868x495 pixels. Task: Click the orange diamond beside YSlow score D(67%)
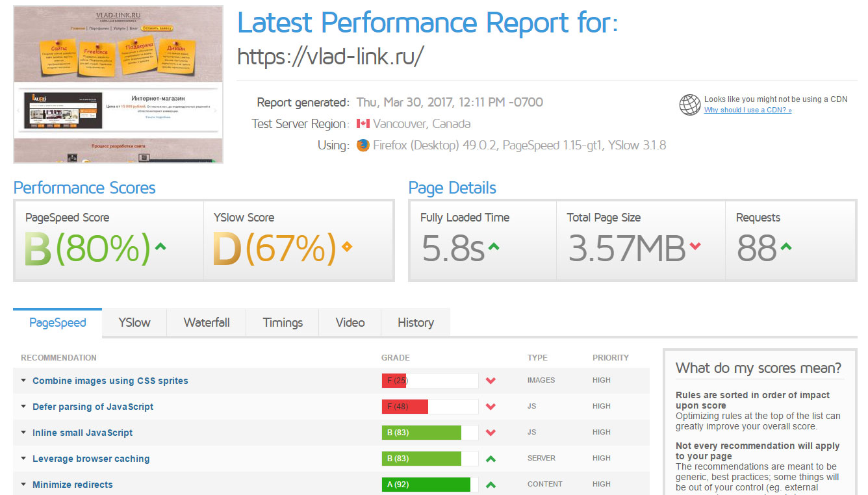[347, 246]
